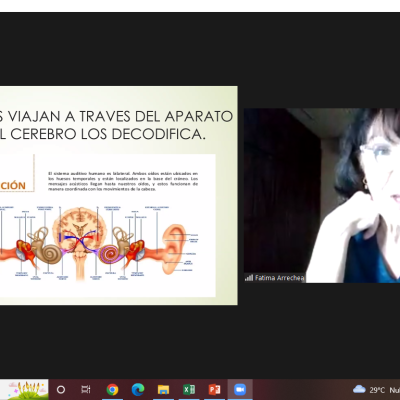Click Fatima Arrechea's signal strength icon
This screenshot has width=400, height=400.
click(249, 278)
